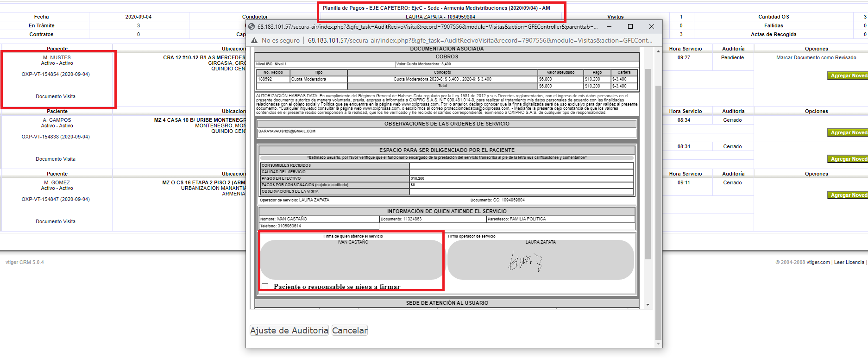868x364 pixels.
Task: Click the outer popup scrollbar down arrow
Action: 658,344
